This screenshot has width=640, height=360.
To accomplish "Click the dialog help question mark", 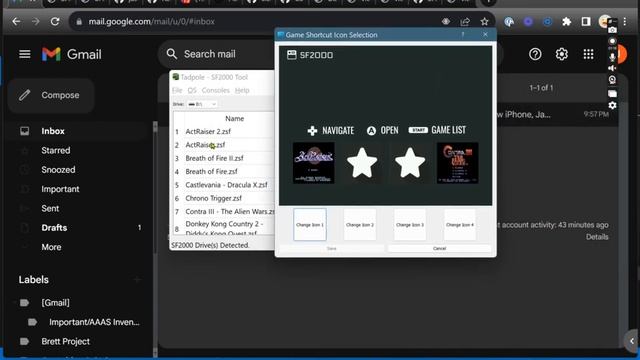I will tap(463, 35).
